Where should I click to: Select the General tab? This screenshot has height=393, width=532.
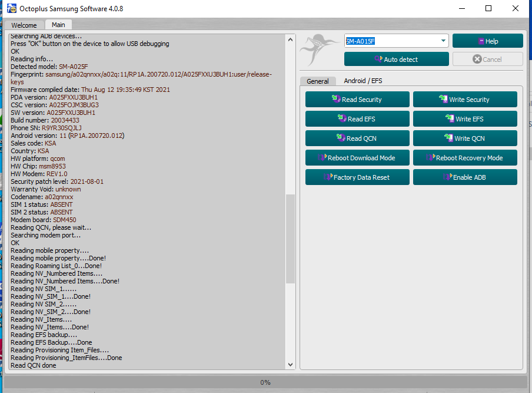click(318, 81)
